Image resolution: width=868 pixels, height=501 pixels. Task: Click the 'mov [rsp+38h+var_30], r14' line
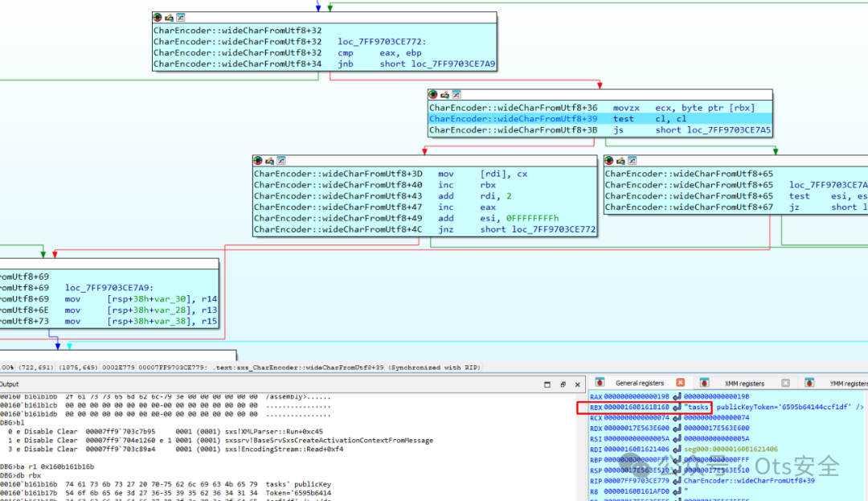(141, 298)
